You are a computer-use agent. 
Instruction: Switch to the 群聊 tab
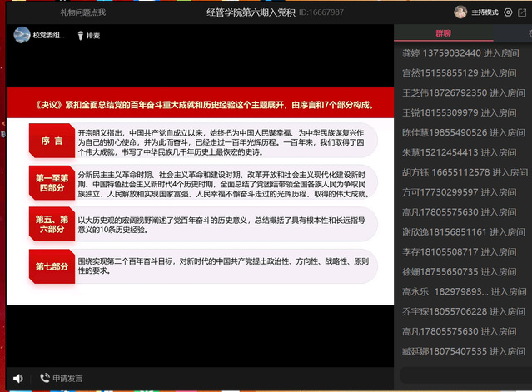click(443, 33)
